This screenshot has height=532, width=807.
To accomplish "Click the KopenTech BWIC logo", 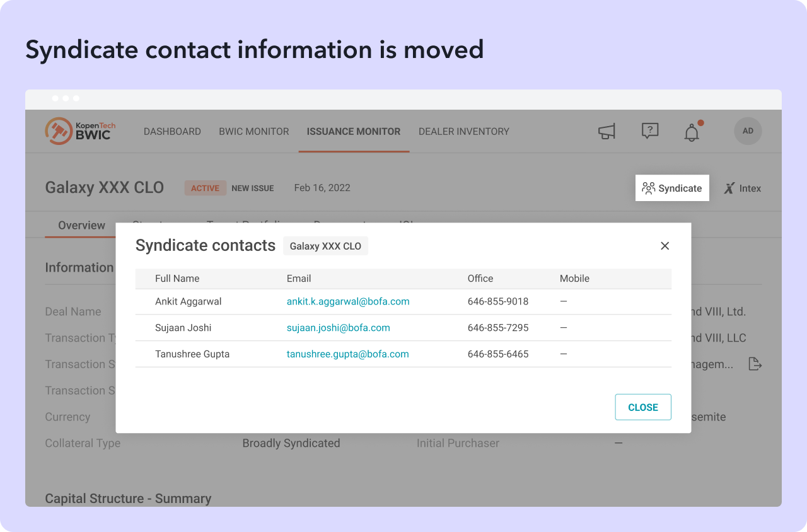I will 80,131.
